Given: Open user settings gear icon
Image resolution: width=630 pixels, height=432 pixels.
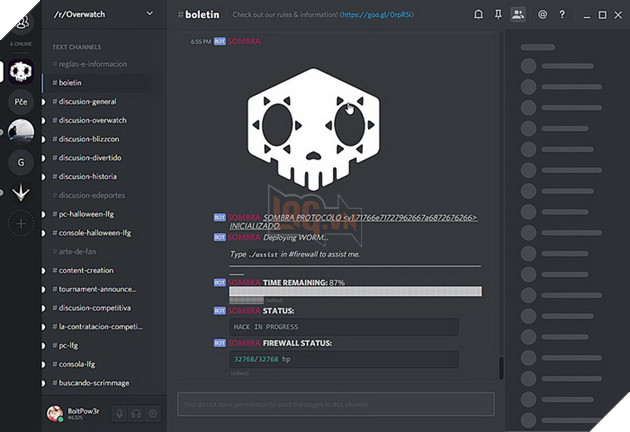Looking at the screenshot, I should click(153, 414).
